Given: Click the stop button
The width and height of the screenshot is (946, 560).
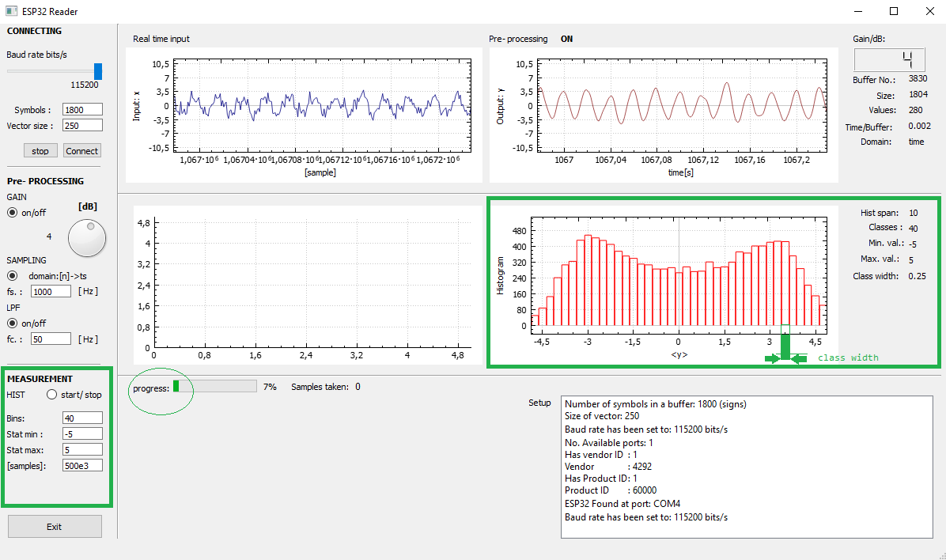Looking at the screenshot, I should (40, 151).
